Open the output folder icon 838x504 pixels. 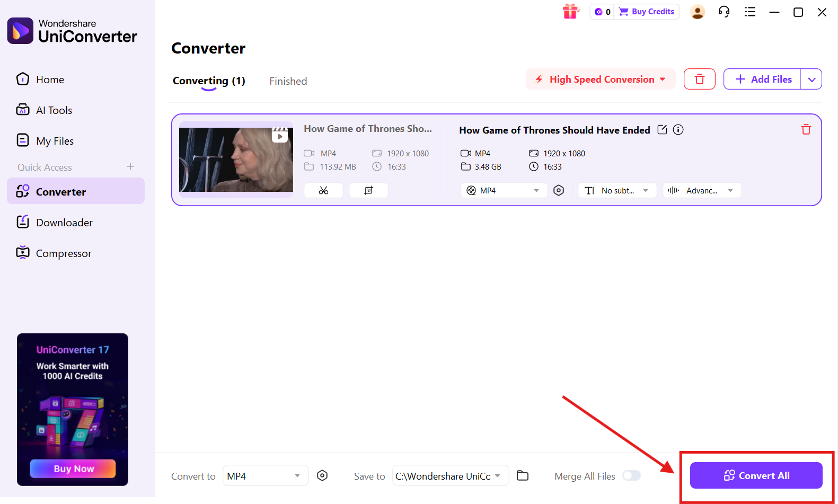(523, 475)
